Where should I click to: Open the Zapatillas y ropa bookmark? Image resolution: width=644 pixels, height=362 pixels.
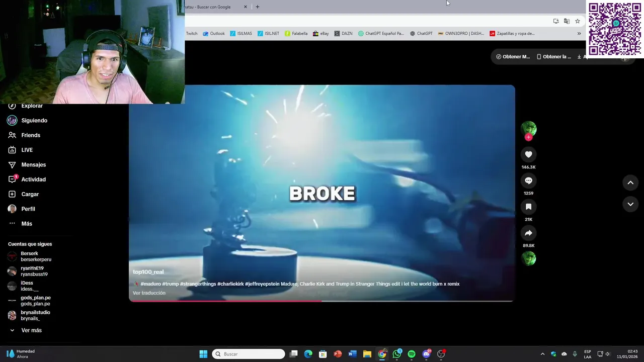[x=512, y=34]
